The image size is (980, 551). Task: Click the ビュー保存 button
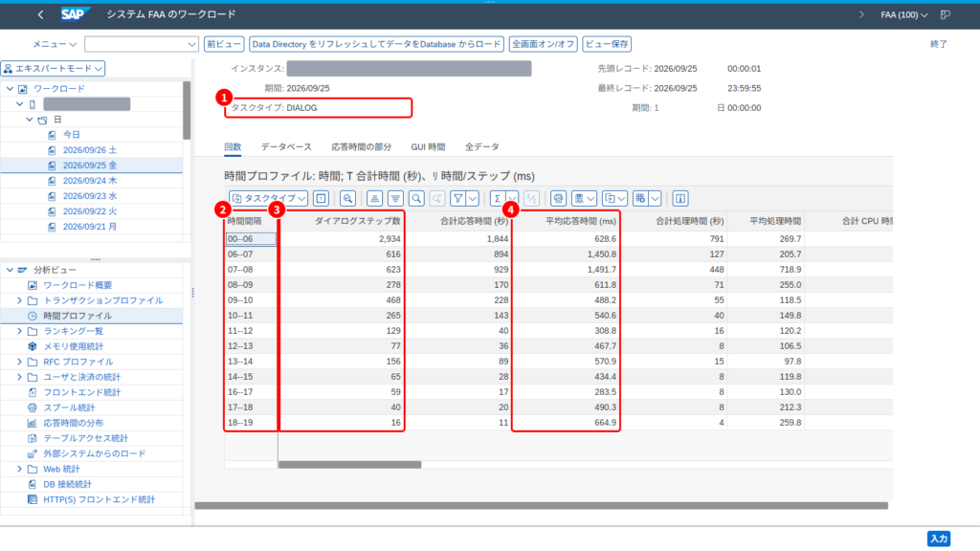tap(607, 44)
